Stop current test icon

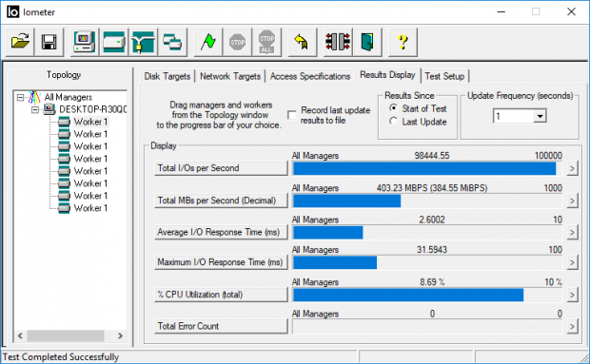237,42
